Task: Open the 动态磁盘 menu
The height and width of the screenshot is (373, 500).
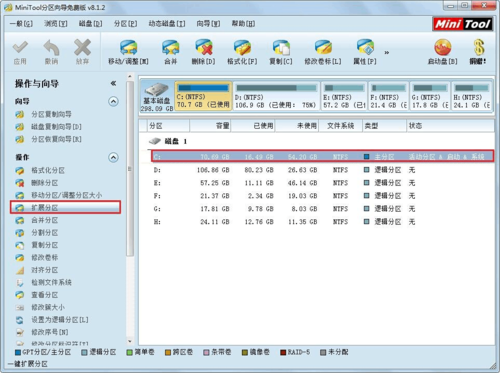Action: [x=167, y=24]
